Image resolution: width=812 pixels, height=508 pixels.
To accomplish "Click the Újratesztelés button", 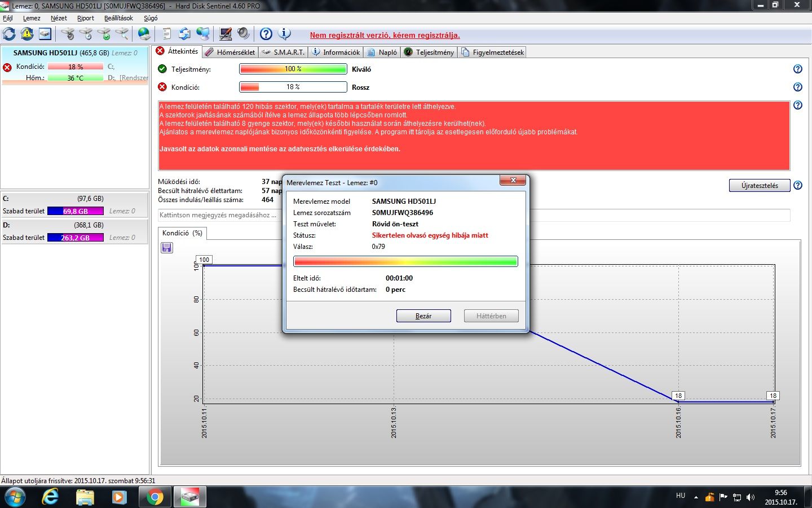I will (x=760, y=185).
